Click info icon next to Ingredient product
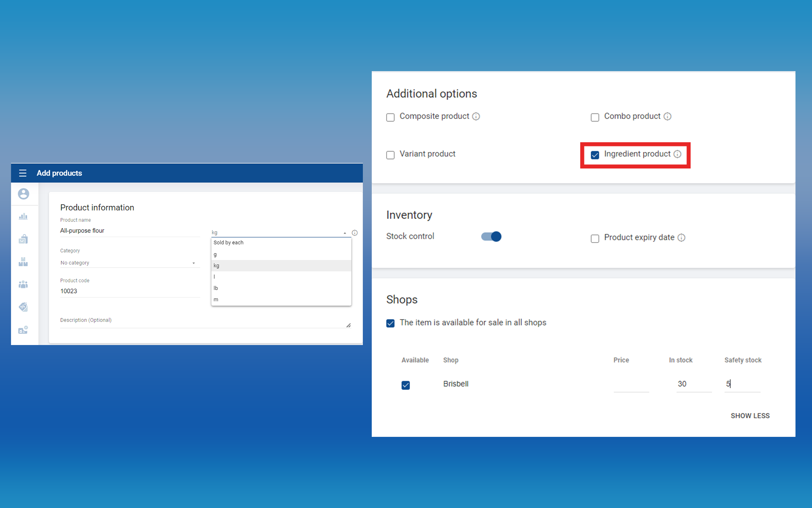Viewport: 812px width, 508px height. pyautogui.click(x=678, y=154)
